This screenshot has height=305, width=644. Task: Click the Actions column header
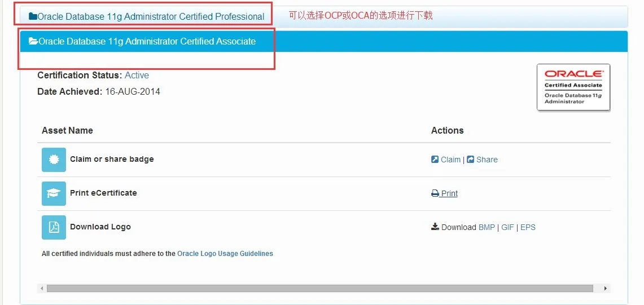[447, 131]
